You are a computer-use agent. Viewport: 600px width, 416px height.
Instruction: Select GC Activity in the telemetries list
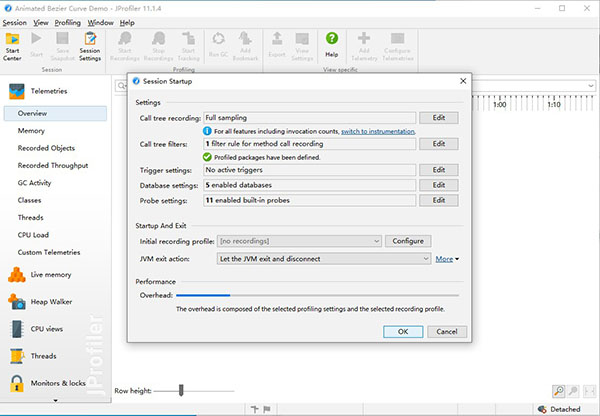34,183
